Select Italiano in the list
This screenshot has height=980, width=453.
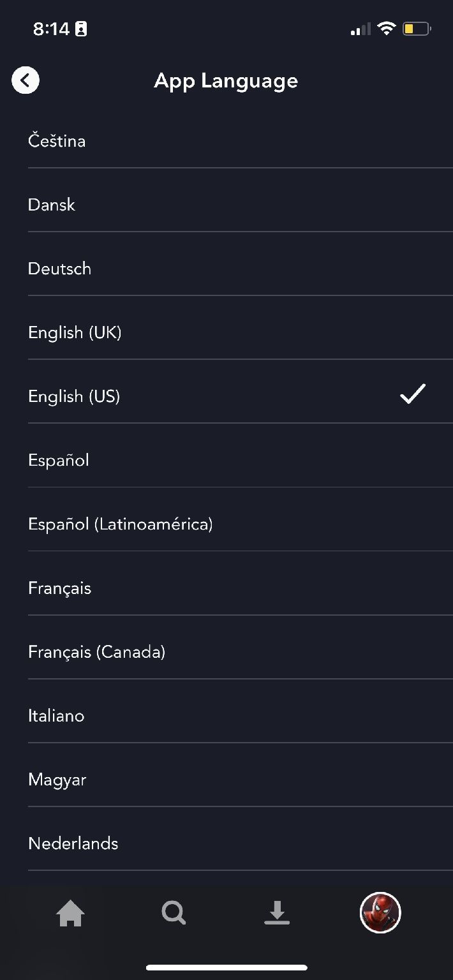[56, 715]
